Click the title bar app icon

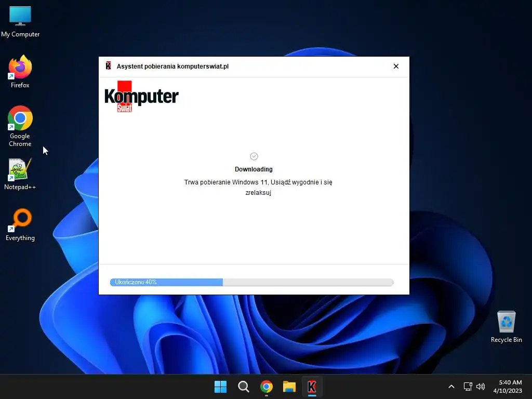(x=109, y=66)
